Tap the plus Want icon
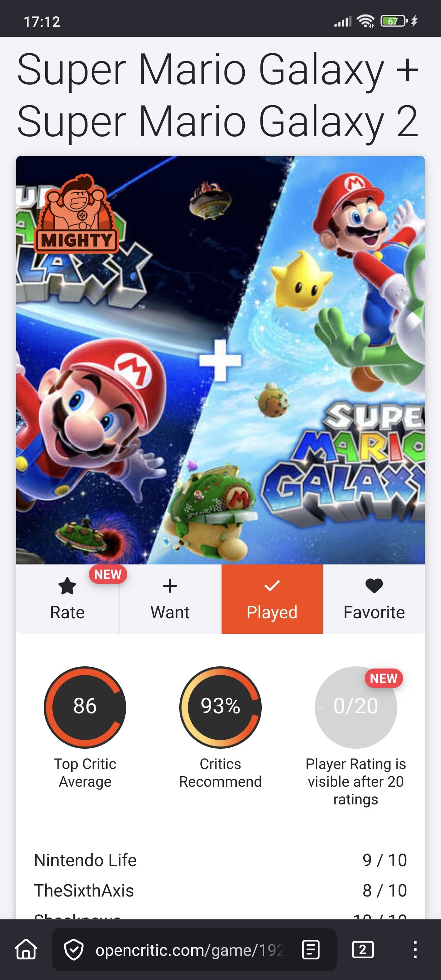 coord(170,586)
